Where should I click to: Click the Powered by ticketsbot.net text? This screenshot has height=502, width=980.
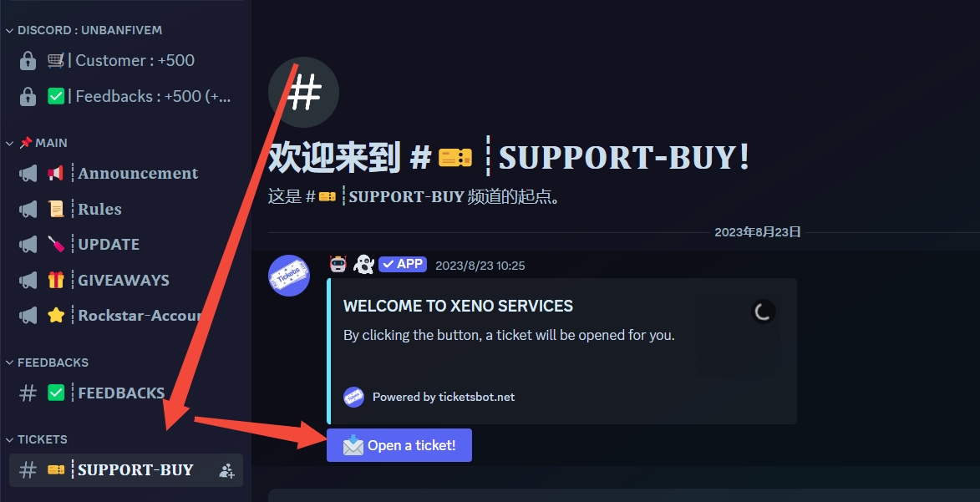click(444, 397)
